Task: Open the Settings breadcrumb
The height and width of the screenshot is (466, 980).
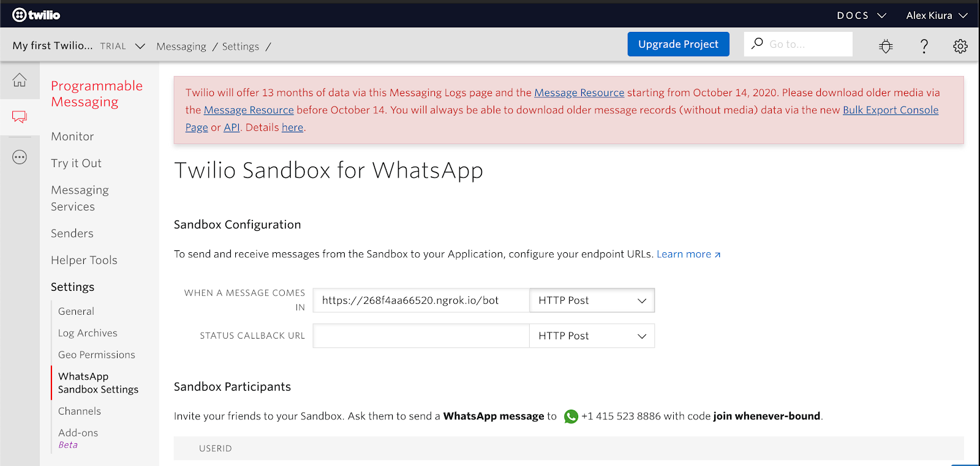Action: (x=240, y=47)
